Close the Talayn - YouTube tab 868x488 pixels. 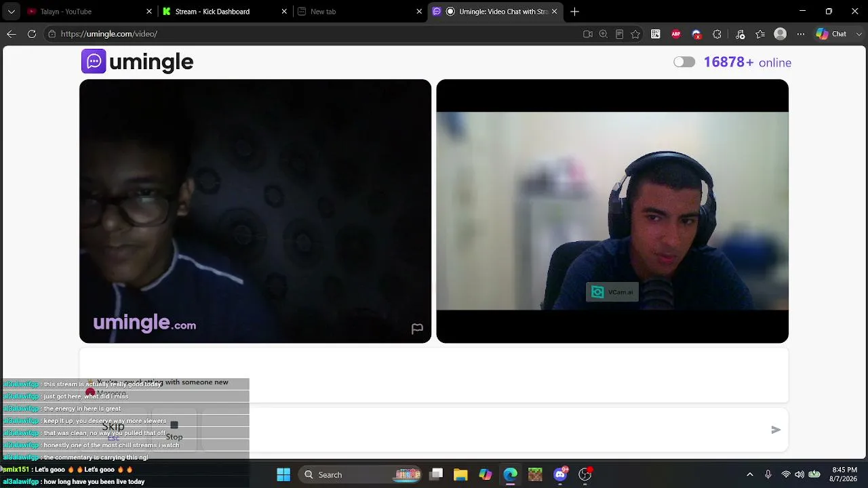tap(149, 12)
